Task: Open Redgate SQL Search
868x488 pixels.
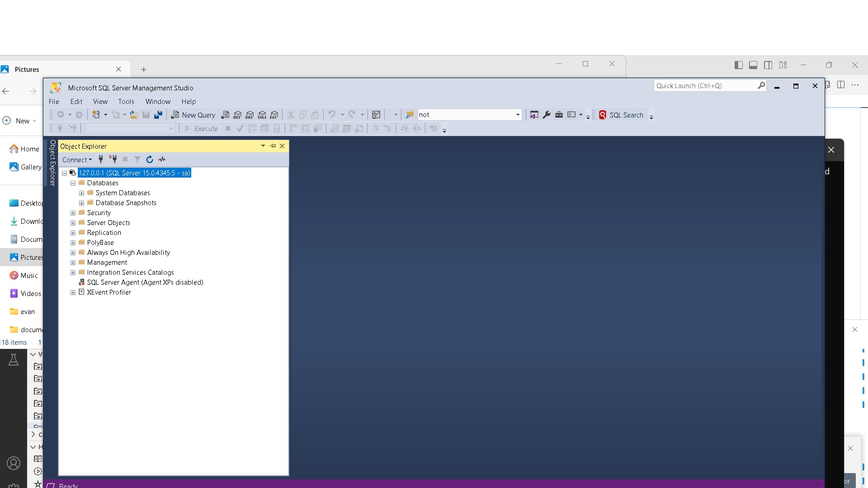Action: pos(621,115)
